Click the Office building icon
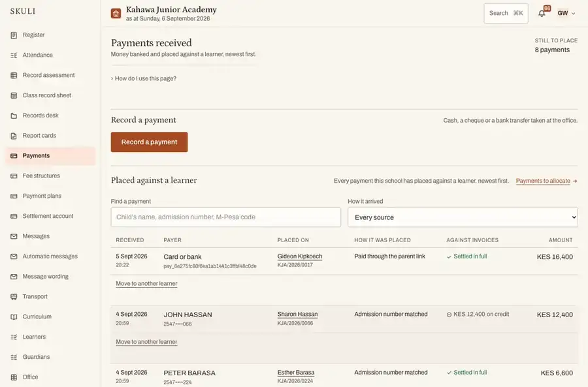This screenshot has height=387, width=588. (x=14, y=377)
